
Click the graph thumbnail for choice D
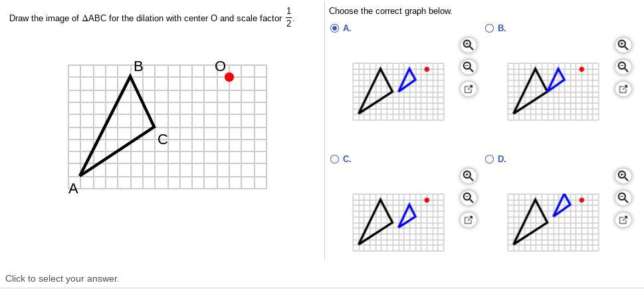click(x=553, y=223)
